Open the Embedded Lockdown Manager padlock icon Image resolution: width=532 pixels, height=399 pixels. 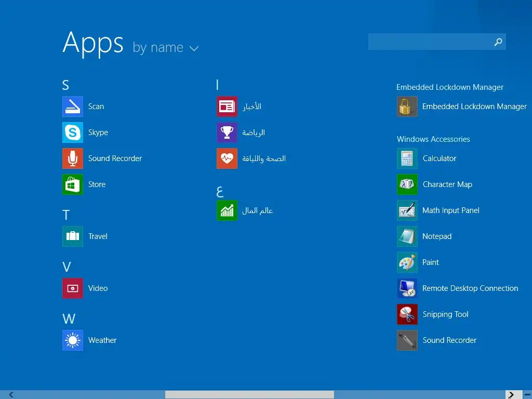click(407, 107)
